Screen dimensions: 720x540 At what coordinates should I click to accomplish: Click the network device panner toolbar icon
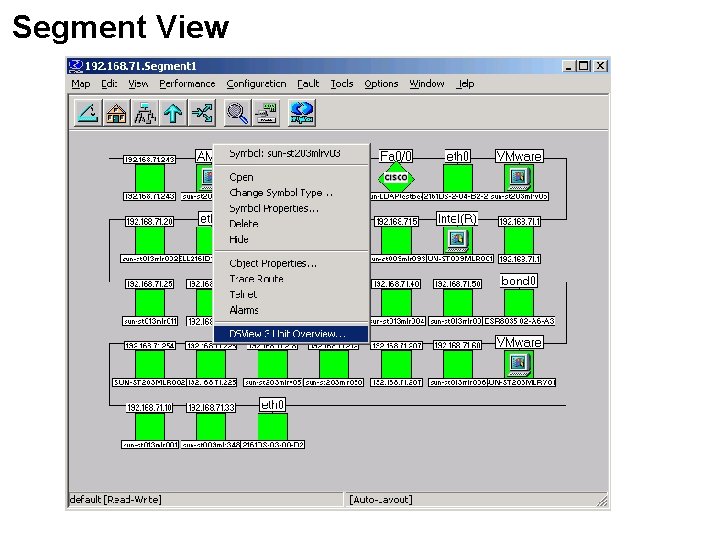(266, 113)
